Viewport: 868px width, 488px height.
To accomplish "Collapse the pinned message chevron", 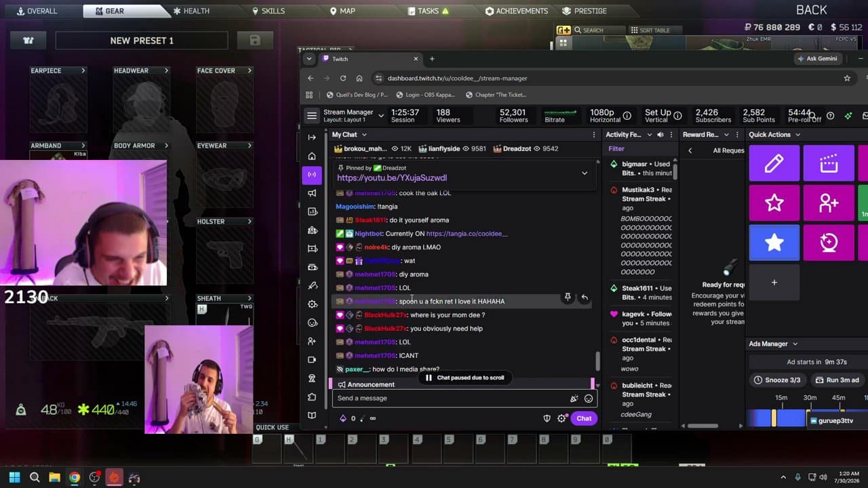I will pos(585,173).
